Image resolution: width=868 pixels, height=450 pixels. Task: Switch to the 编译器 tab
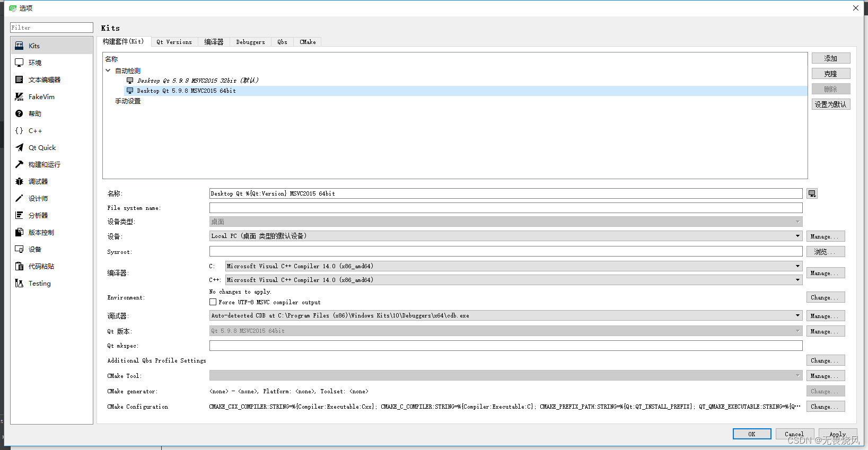pos(214,42)
